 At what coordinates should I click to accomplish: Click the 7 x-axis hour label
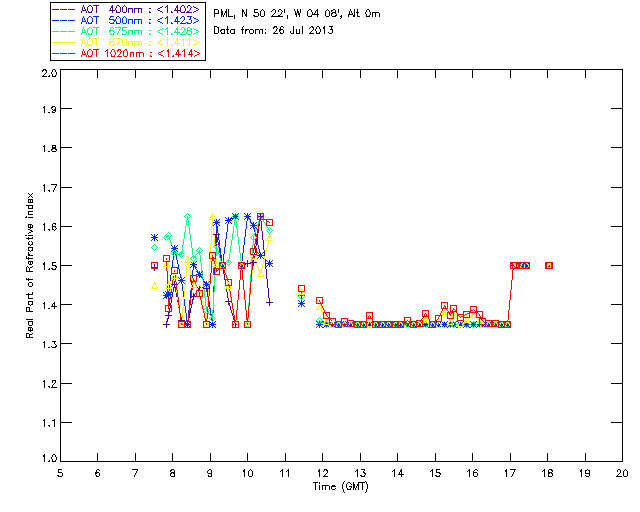point(135,473)
